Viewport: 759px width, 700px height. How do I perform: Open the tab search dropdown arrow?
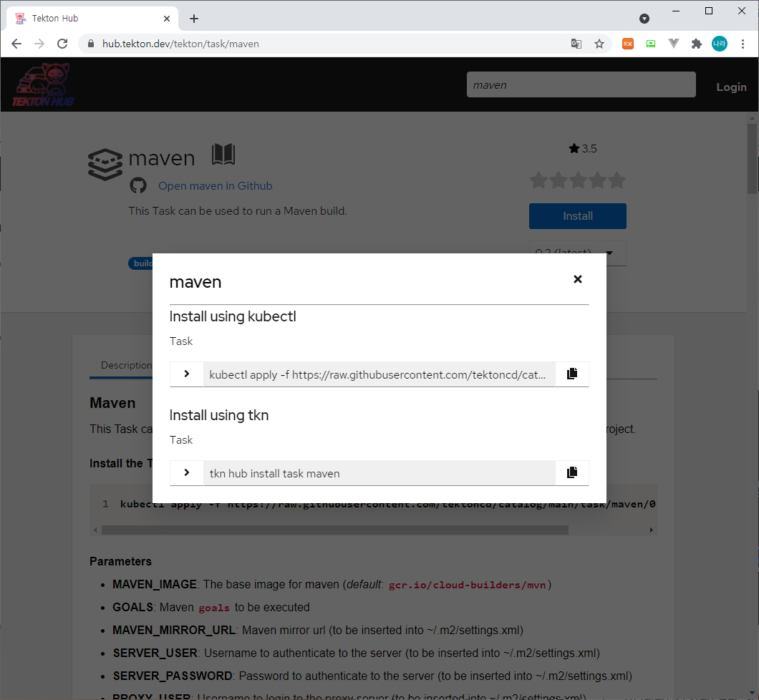(644, 19)
